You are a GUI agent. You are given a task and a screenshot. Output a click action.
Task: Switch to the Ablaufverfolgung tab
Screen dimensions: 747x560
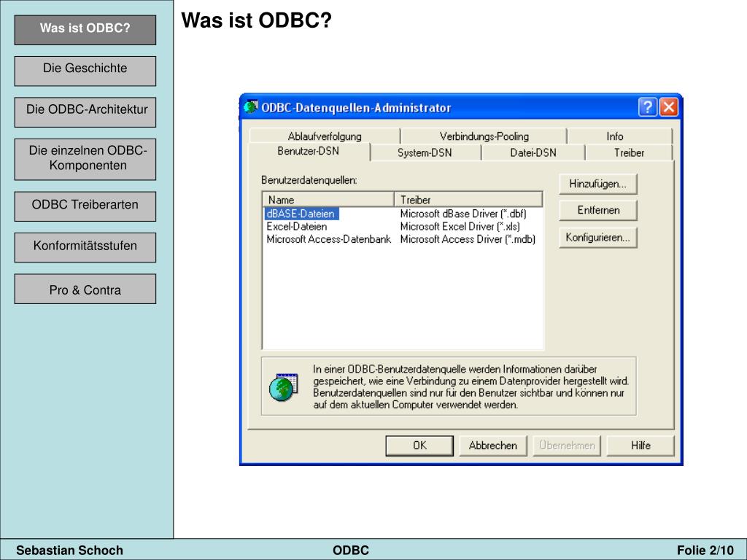coord(325,136)
